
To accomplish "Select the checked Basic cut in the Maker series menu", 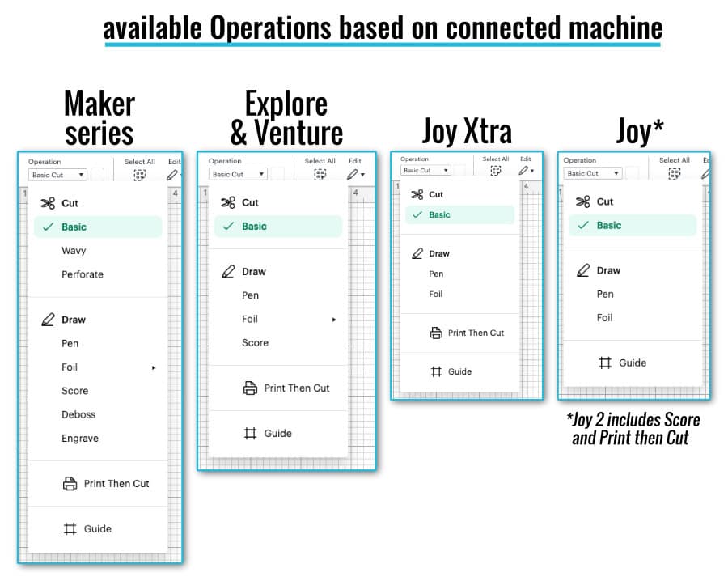I will point(98,227).
